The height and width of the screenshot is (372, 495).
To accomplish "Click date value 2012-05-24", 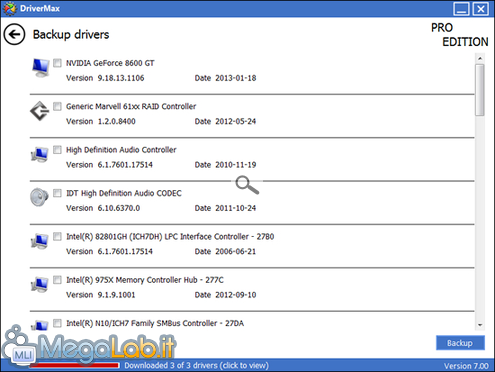I will (x=236, y=121).
